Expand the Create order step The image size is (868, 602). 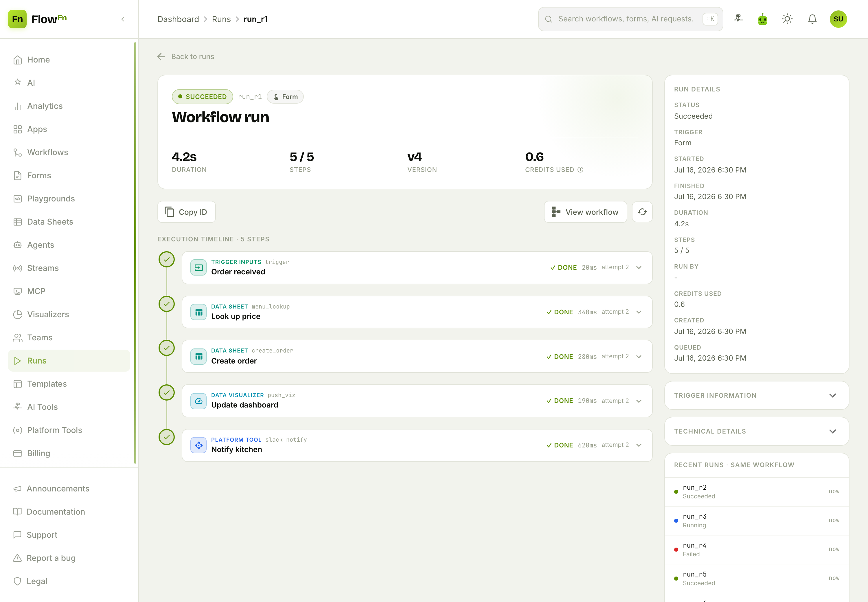click(x=639, y=357)
